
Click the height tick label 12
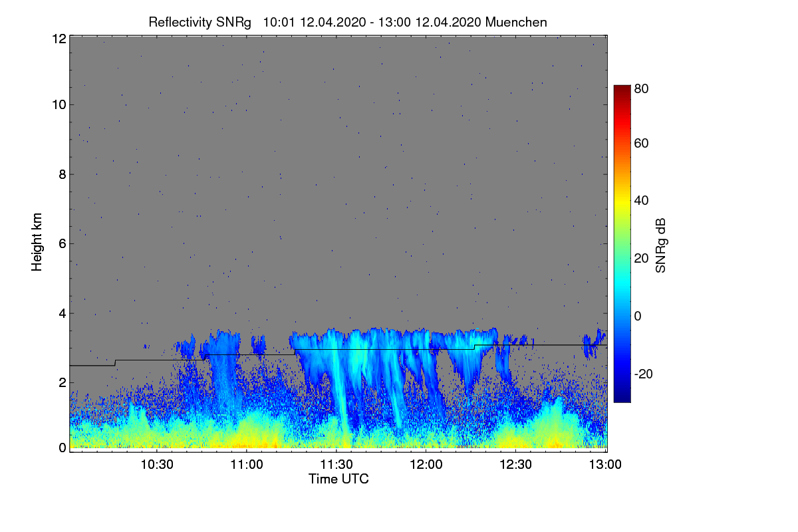(59, 39)
